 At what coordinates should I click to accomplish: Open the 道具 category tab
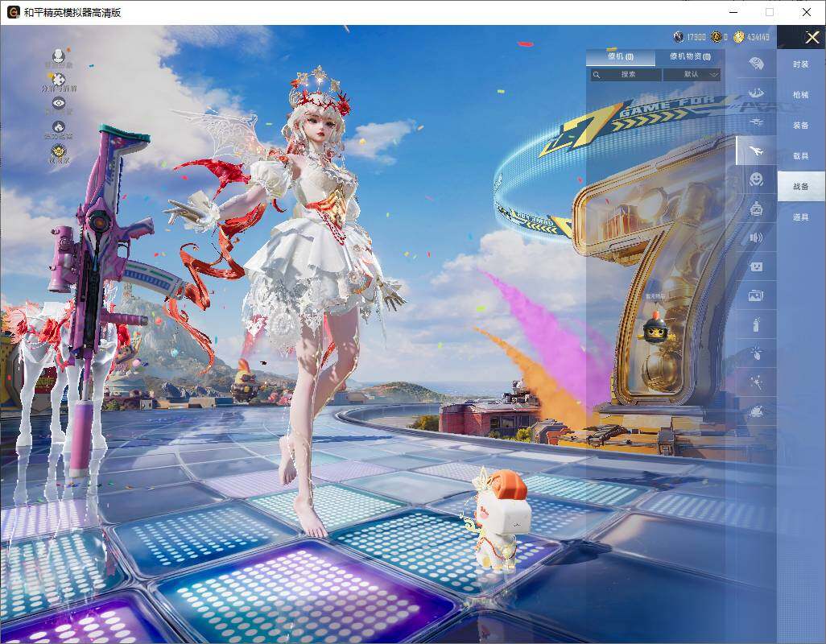pos(801,217)
